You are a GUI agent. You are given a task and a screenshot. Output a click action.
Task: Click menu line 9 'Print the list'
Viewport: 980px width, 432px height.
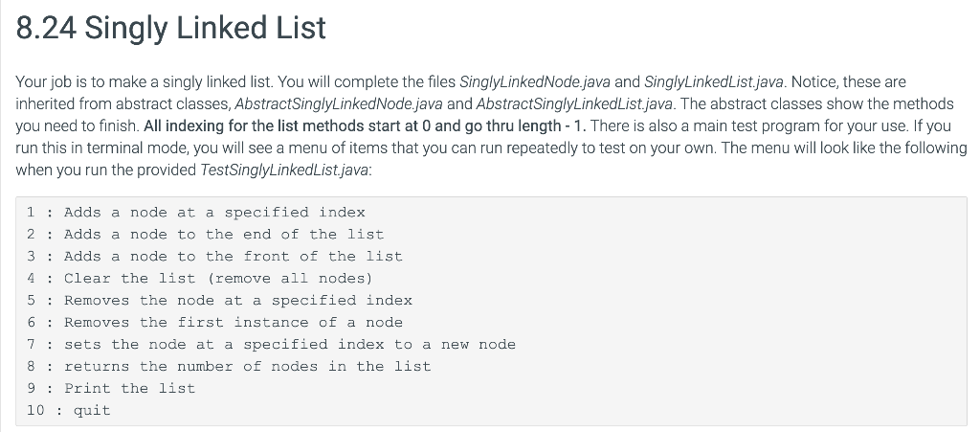111,388
